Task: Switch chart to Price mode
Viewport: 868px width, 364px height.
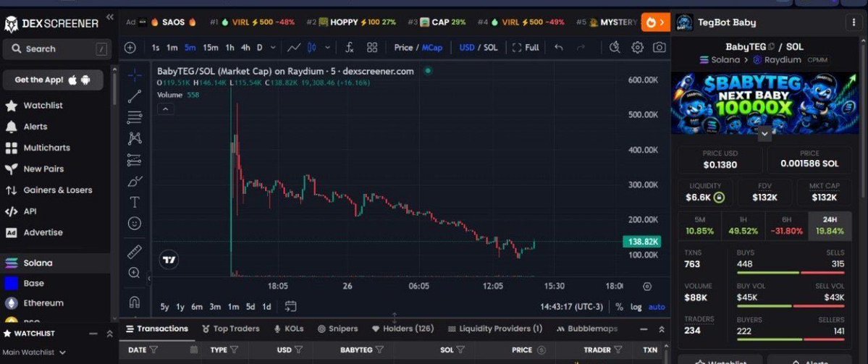Action: click(x=403, y=48)
